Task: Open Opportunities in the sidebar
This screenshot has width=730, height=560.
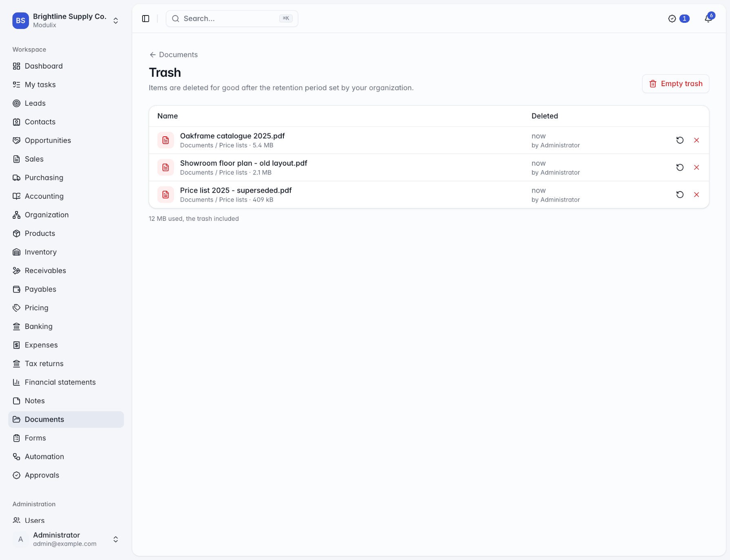Action: [66, 140]
